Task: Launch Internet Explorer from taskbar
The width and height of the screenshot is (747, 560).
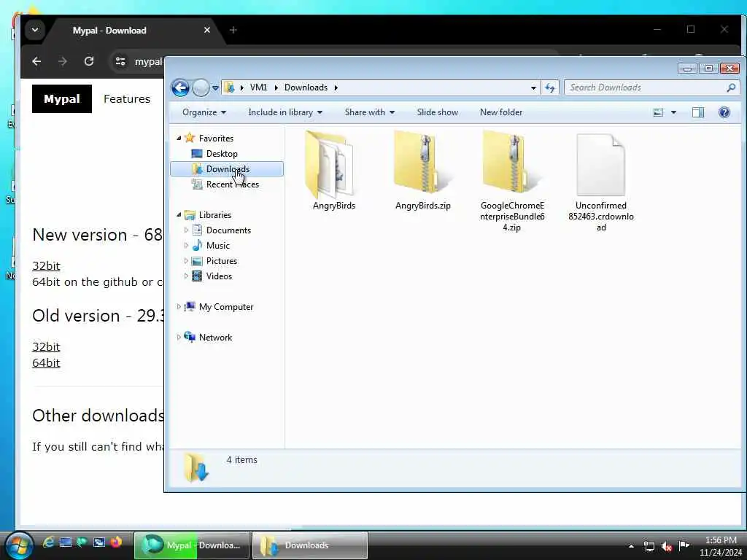Action: coord(49,542)
